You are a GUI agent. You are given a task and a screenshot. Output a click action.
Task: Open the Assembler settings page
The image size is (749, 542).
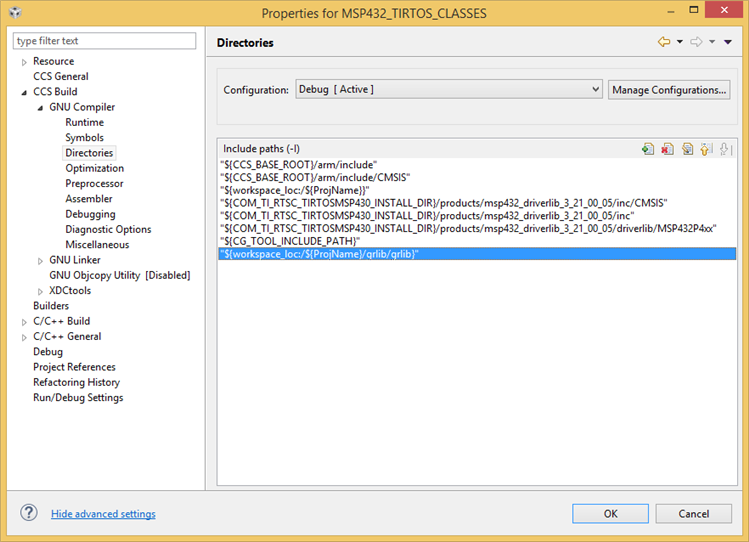(89, 199)
